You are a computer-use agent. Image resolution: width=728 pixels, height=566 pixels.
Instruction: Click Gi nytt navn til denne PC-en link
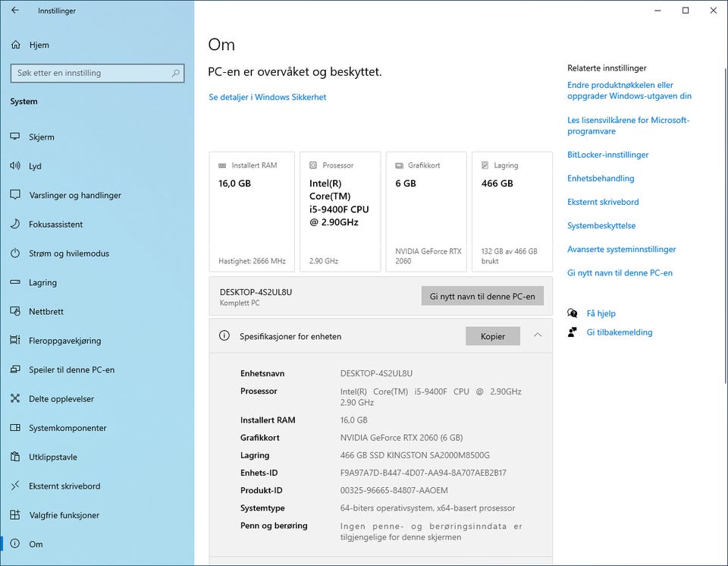pos(620,273)
